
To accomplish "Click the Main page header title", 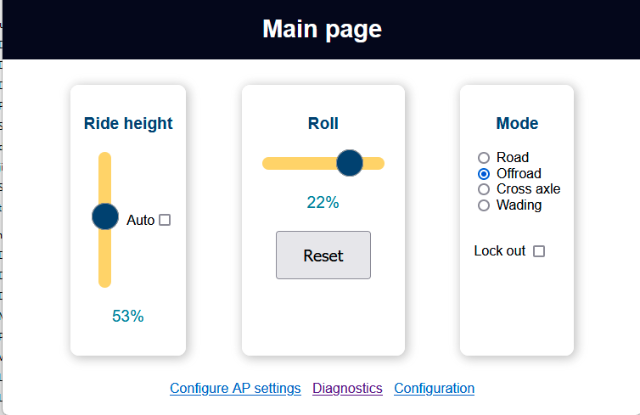I will (322, 29).
